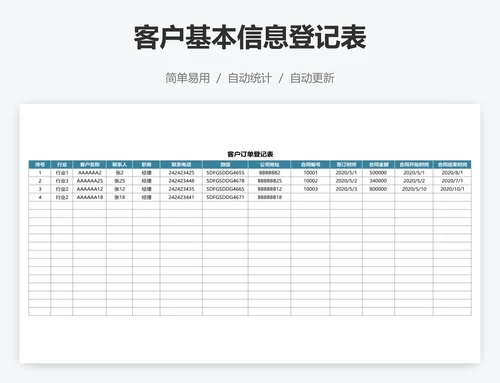500x383 pixels.
Task: Select the 联系电话 column header
Action: (181, 164)
